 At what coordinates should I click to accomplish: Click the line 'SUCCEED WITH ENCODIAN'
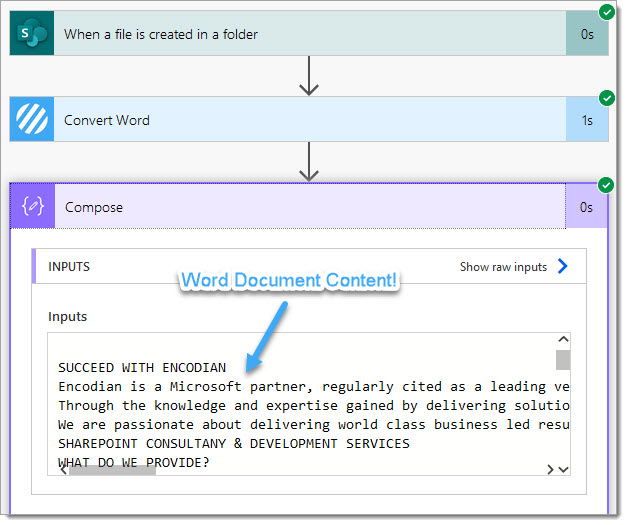click(x=142, y=367)
